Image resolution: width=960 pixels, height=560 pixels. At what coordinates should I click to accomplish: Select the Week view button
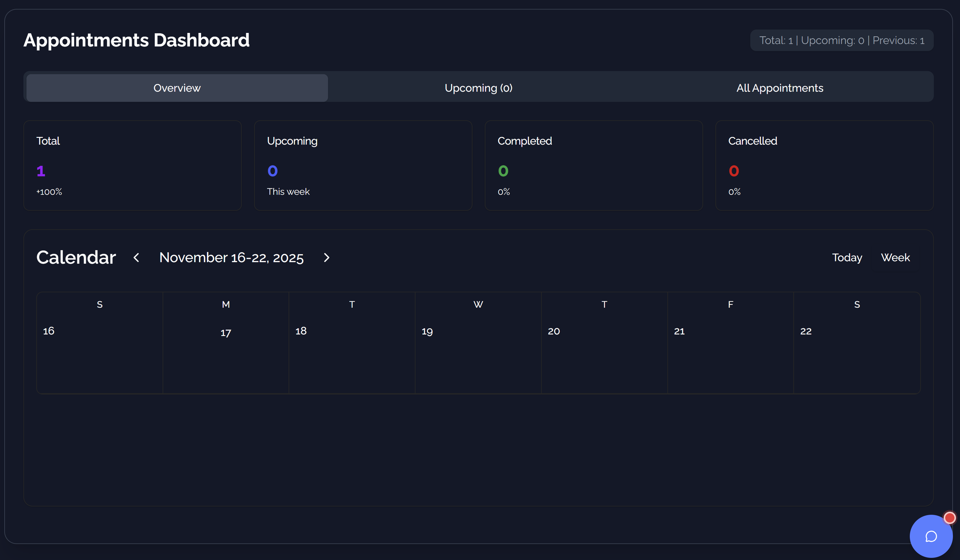click(x=895, y=258)
